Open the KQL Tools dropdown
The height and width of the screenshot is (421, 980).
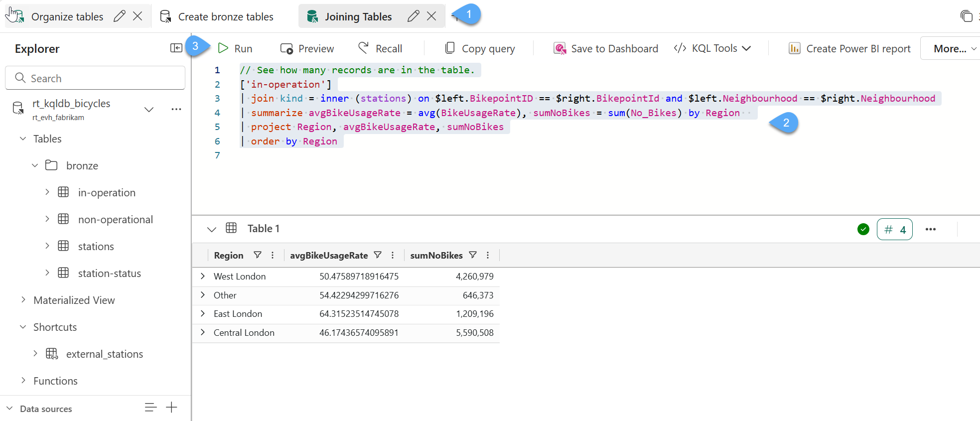[x=712, y=48]
